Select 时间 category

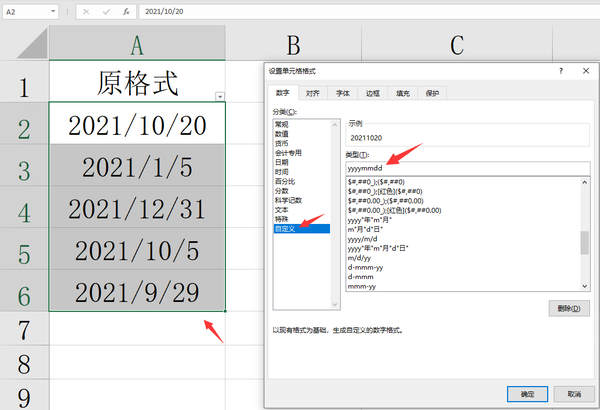[302, 172]
